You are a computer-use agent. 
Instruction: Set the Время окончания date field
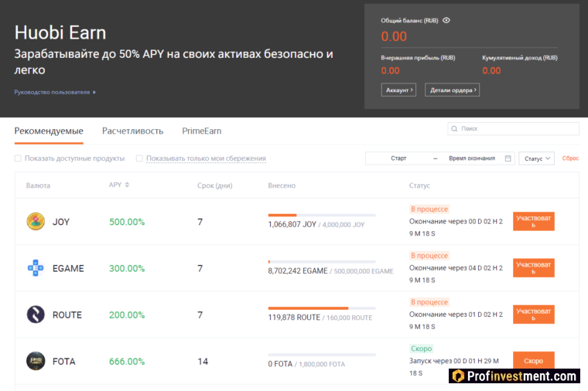pos(472,158)
